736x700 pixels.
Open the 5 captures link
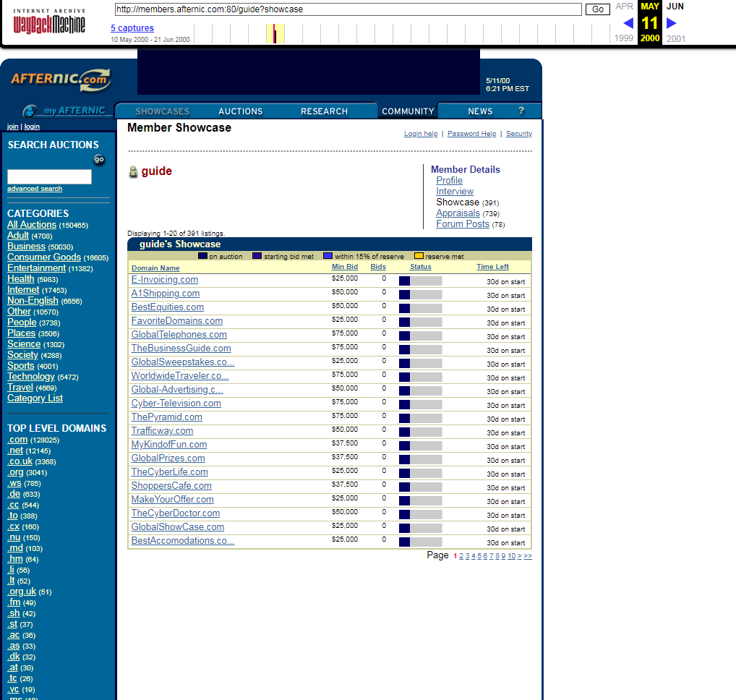click(132, 28)
